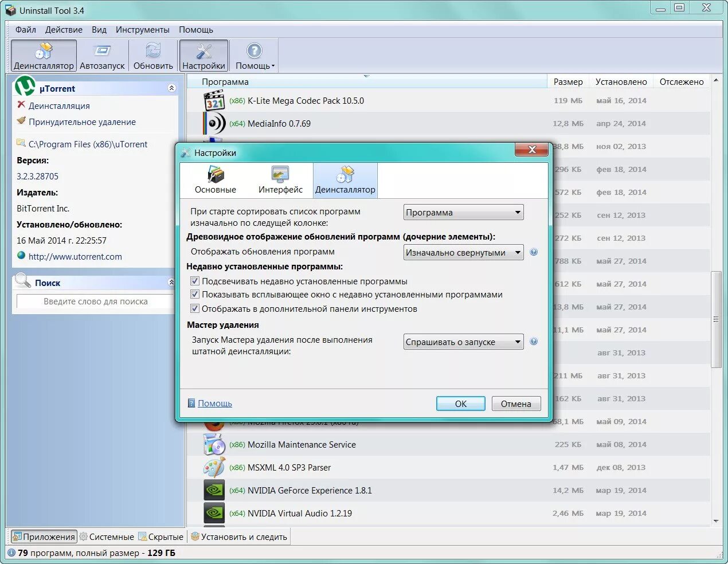The image size is (728, 564).
Task: Collapse the Поиск panel
Action: [x=171, y=282]
